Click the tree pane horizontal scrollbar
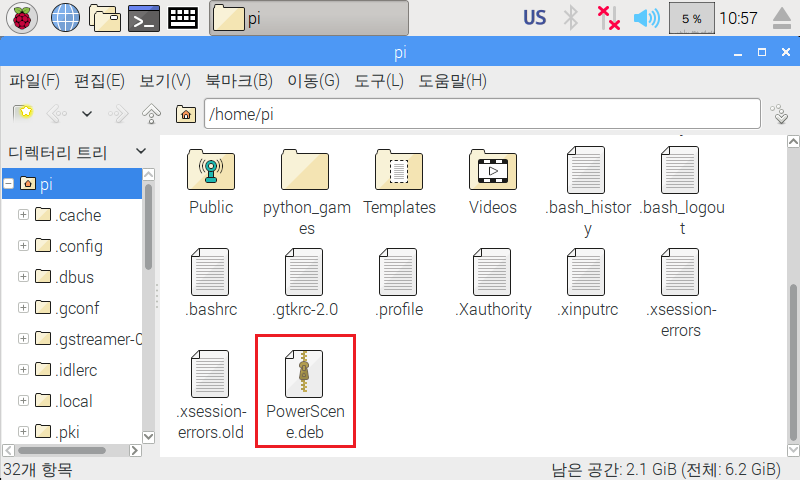800x480 pixels. pyautogui.click(x=62, y=450)
